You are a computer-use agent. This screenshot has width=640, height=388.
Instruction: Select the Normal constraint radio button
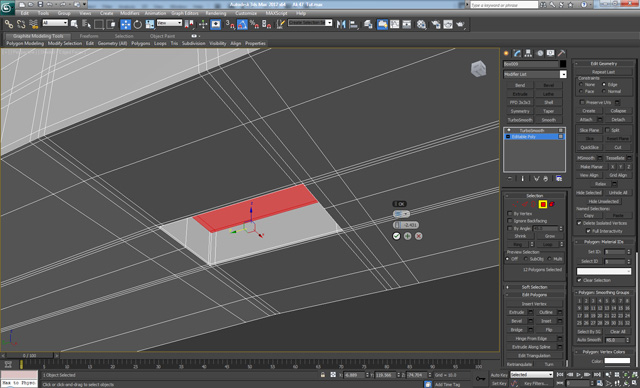pyautogui.click(x=604, y=91)
